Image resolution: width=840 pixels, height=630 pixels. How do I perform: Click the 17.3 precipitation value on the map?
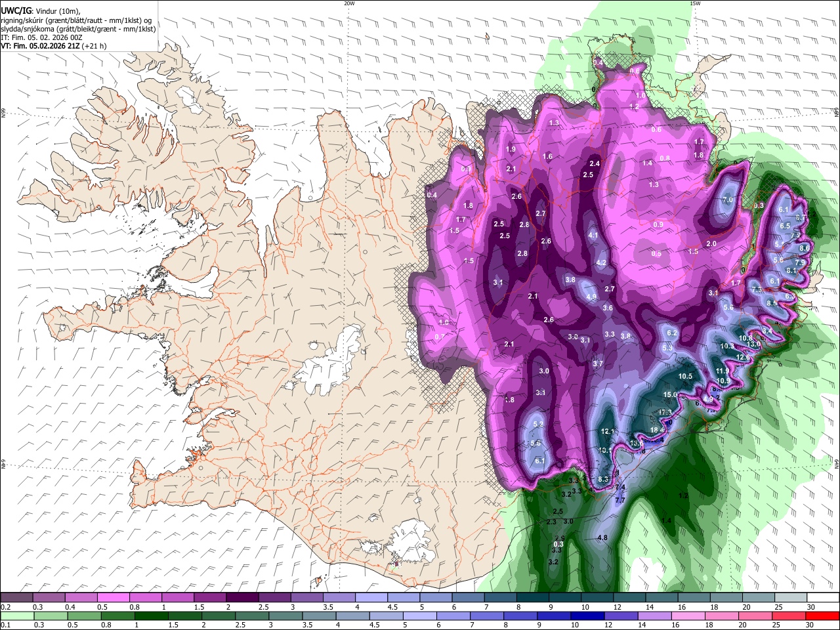[665, 412]
